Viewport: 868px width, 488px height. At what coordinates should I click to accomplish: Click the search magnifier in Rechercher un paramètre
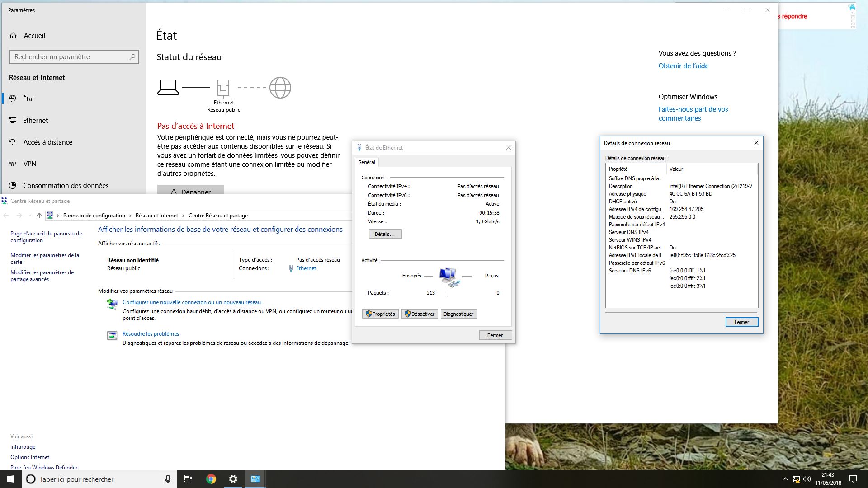point(132,57)
